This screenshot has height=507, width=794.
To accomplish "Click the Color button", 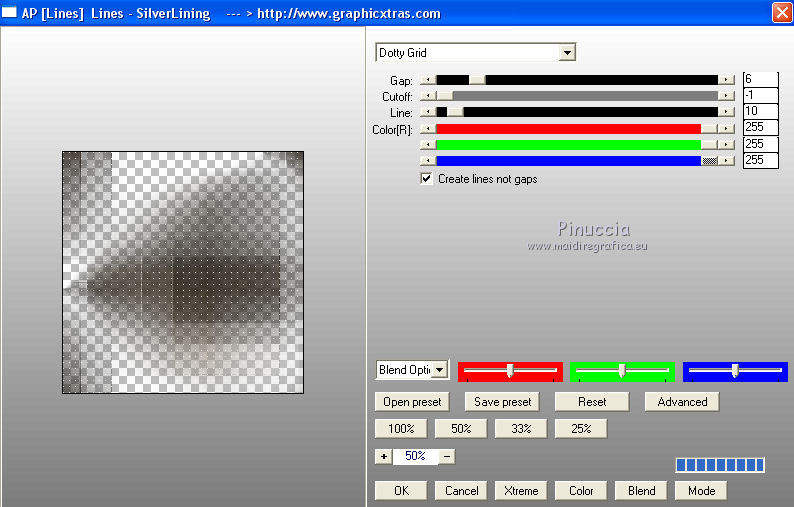I will pos(581,491).
